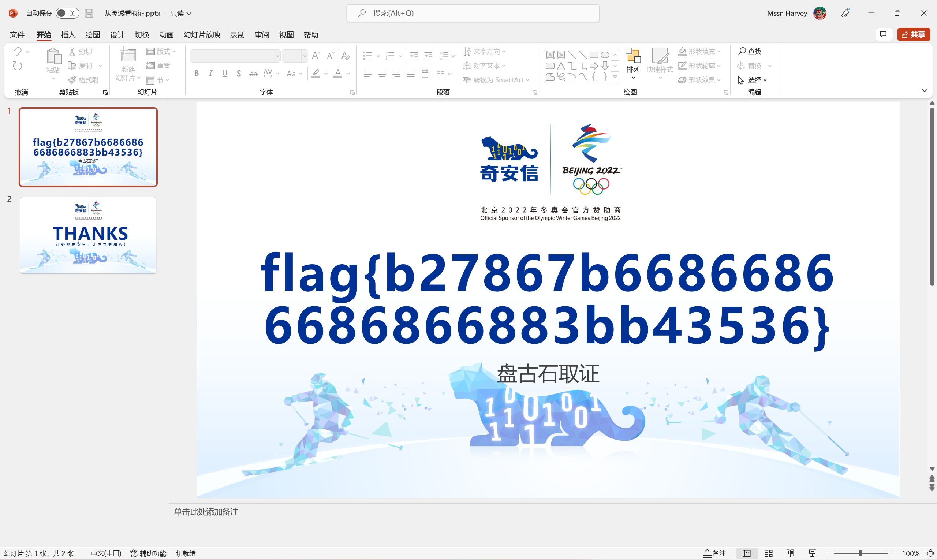Click the Increase Font Size icon

click(316, 56)
